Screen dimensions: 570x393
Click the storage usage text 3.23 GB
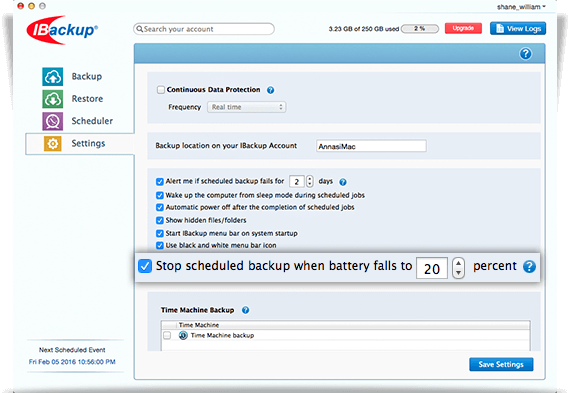coord(364,29)
